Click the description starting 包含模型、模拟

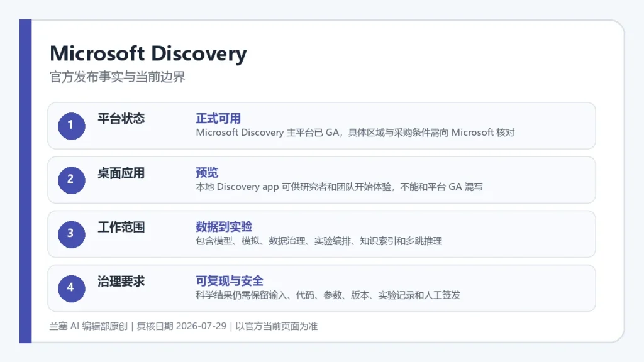319,241
